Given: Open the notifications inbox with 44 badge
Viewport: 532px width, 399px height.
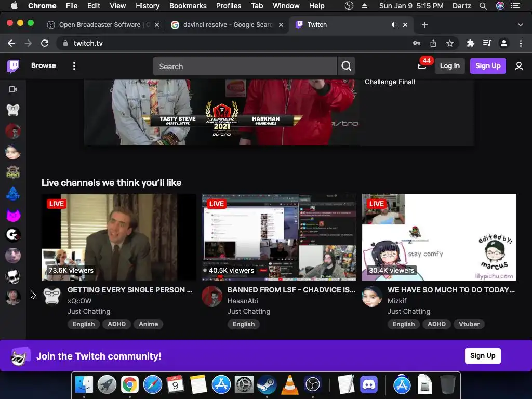Looking at the screenshot, I should coord(422,65).
